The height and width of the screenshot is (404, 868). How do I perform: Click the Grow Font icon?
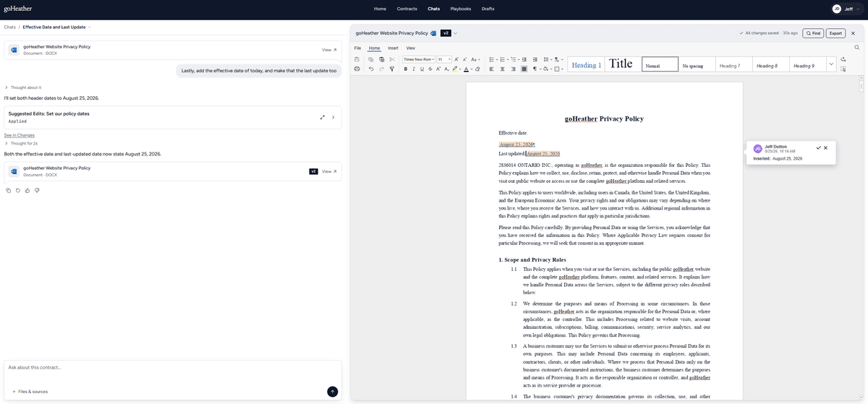456,59
